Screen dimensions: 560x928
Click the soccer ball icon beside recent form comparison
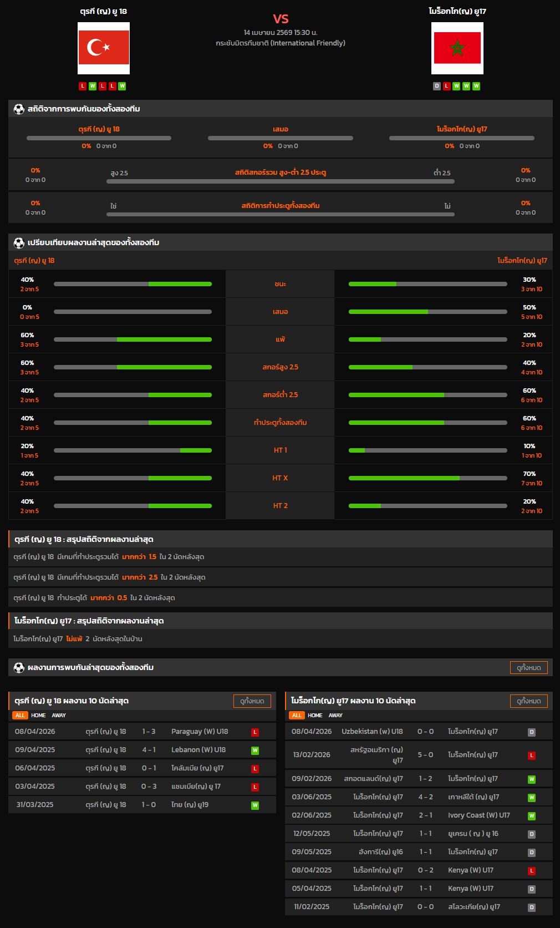(19, 243)
